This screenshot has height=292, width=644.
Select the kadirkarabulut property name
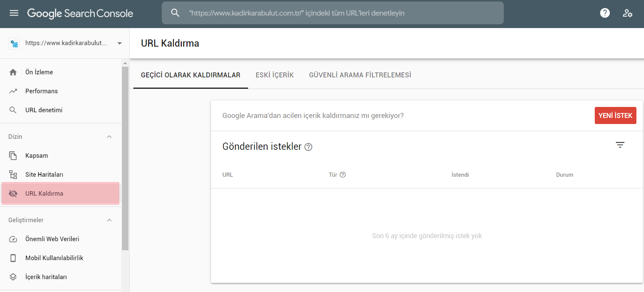click(66, 43)
